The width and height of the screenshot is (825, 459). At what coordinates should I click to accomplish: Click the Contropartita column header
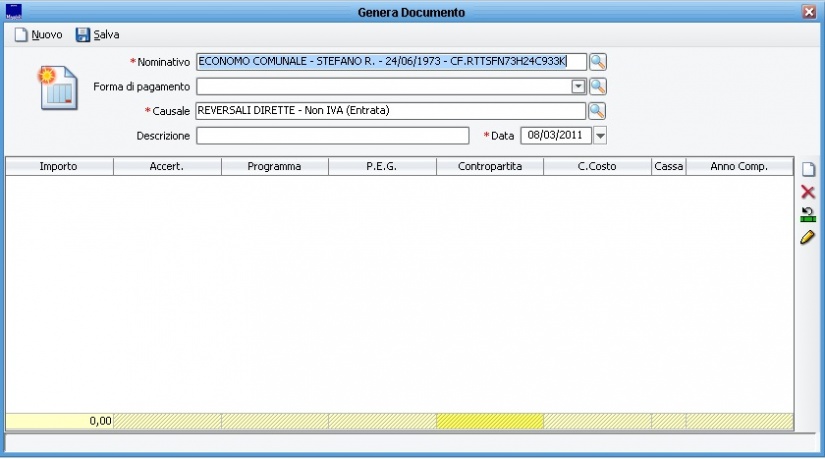[490, 167]
